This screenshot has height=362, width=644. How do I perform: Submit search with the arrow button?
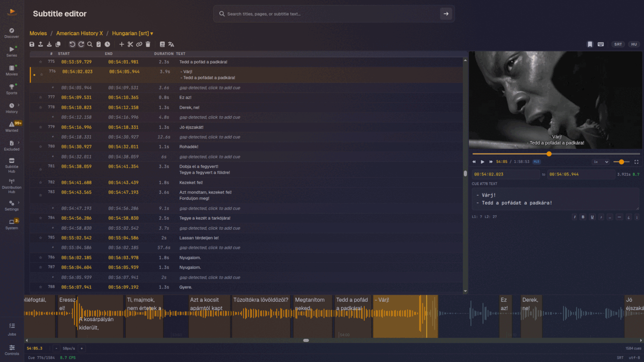[x=446, y=14]
